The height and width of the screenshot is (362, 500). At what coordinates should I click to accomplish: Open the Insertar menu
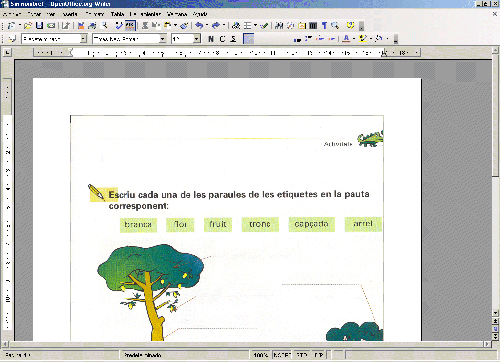[70, 14]
